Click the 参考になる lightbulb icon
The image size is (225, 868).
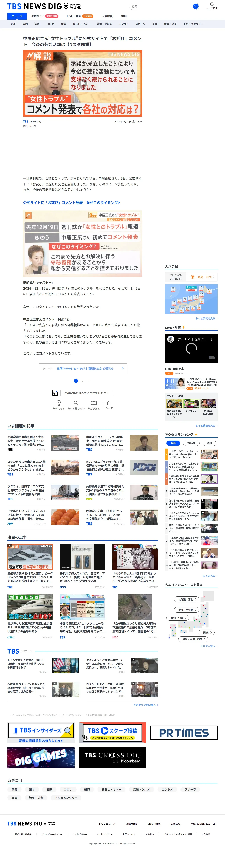[x=59, y=403]
